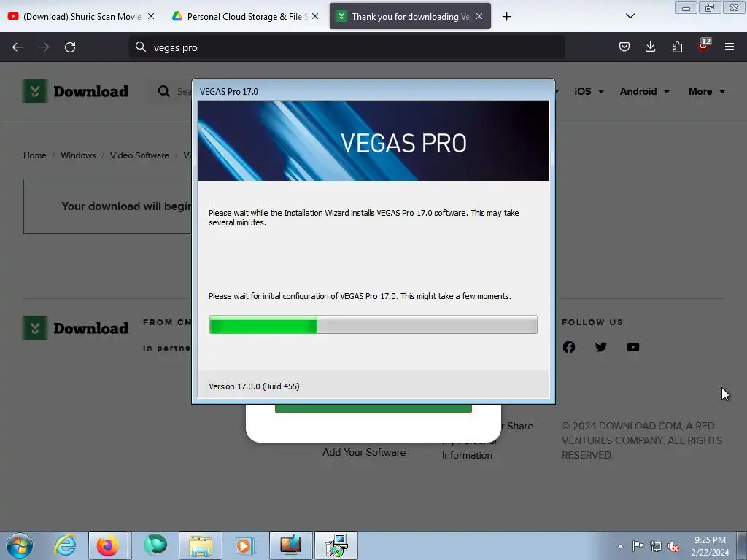Open Windows Media Player from taskbar

245,545
